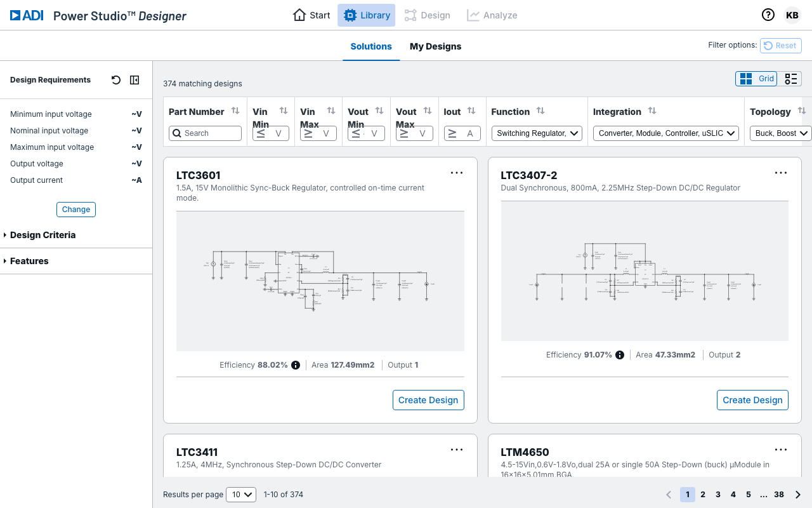Image resolution: width=812 pixels, height=508 pixels.
Task: Select the Library tab
Action: [x=366, y=15]
